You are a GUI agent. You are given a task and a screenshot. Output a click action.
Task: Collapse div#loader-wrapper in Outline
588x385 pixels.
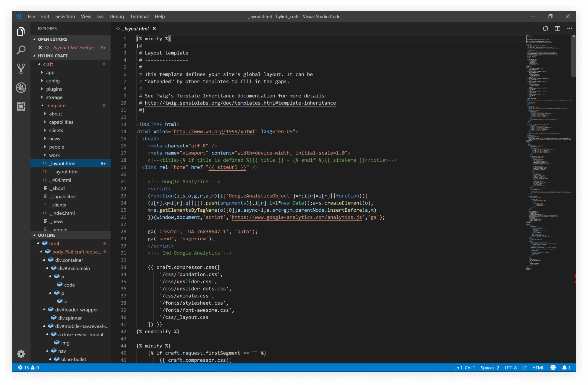[44, 310]
